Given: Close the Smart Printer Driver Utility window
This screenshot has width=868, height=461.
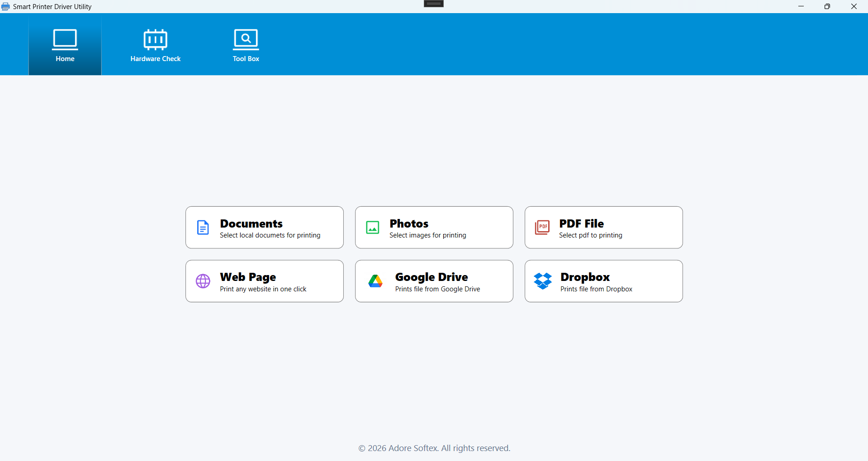Looking at the screenshot, I should [x=854, y=6].
